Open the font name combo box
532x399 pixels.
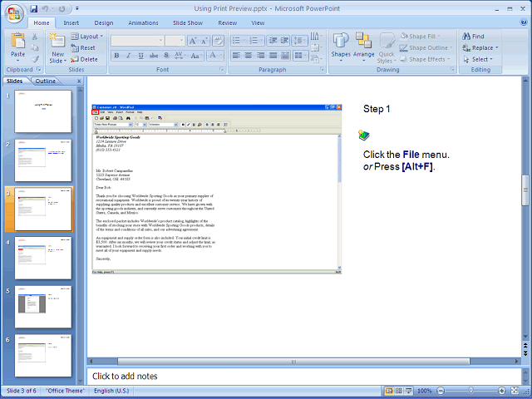(x=137, y=41)
